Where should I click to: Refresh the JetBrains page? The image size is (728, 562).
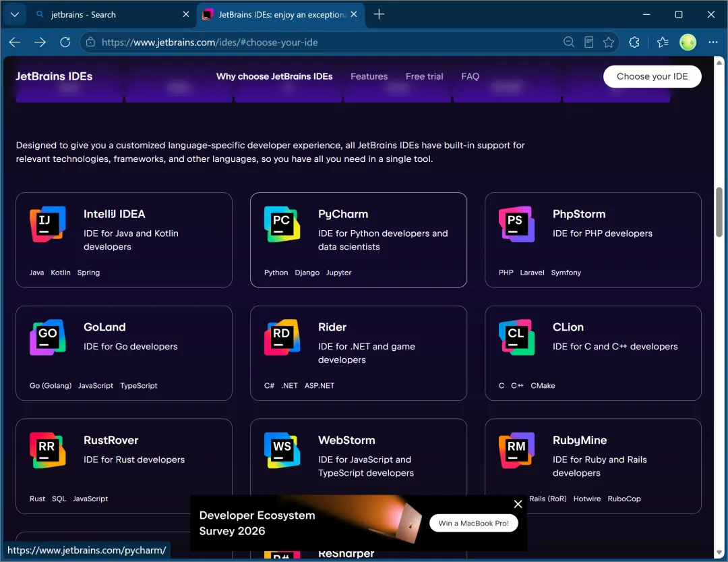[x=65, y=43]
